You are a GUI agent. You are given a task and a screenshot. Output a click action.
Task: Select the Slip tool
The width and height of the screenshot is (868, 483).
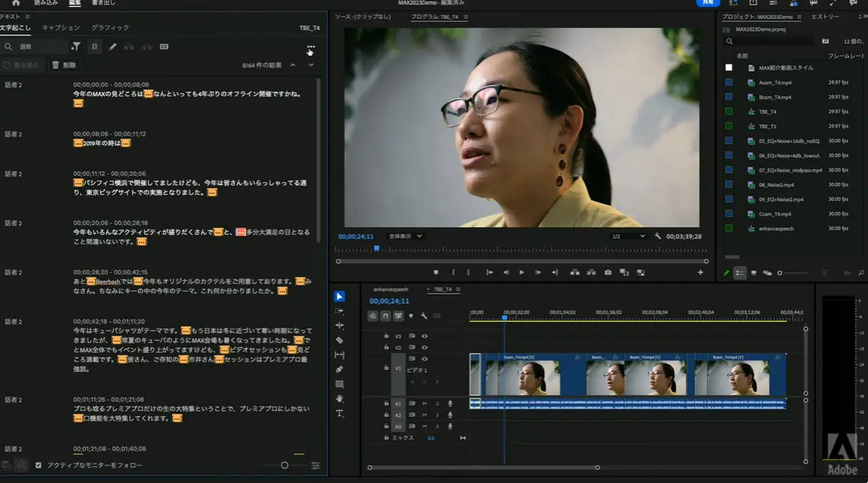[x=339, y=355]
